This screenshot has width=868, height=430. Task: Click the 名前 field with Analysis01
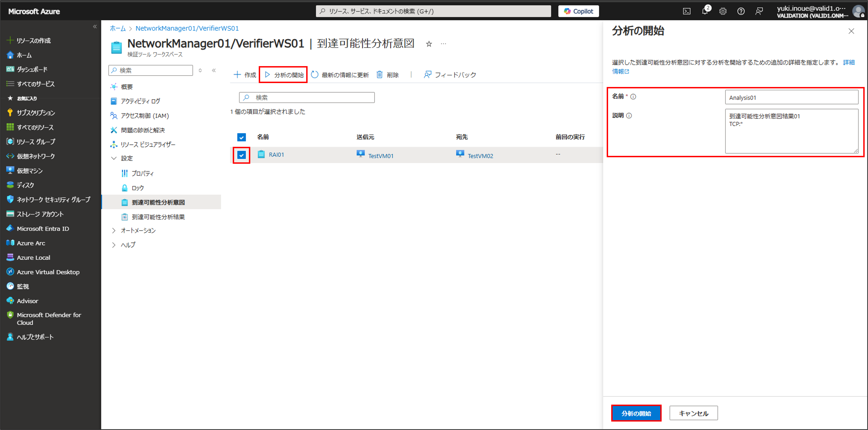coord(792,98)
